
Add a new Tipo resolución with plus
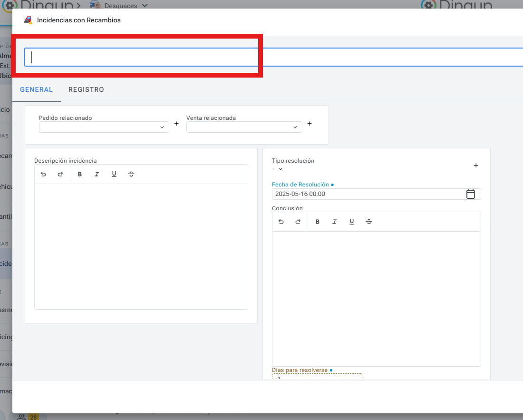pyautogui.click(x=476, y=166)
